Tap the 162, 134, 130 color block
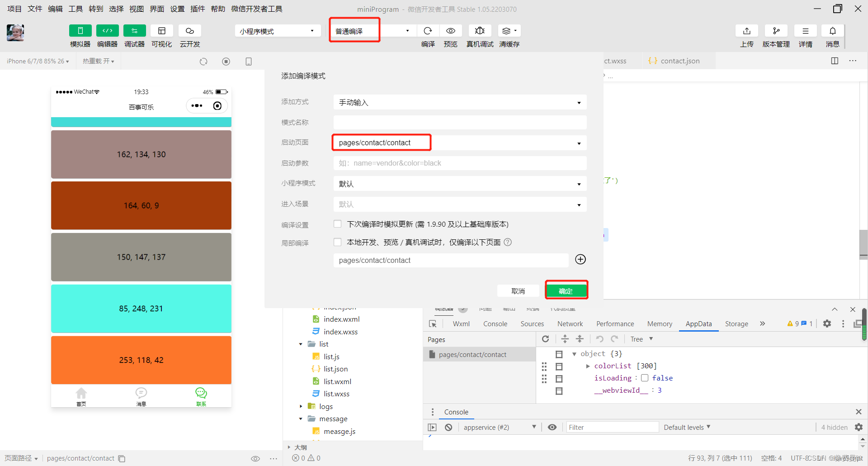The image size is (868, 466). pyautogui.click(x=141, y=154)
